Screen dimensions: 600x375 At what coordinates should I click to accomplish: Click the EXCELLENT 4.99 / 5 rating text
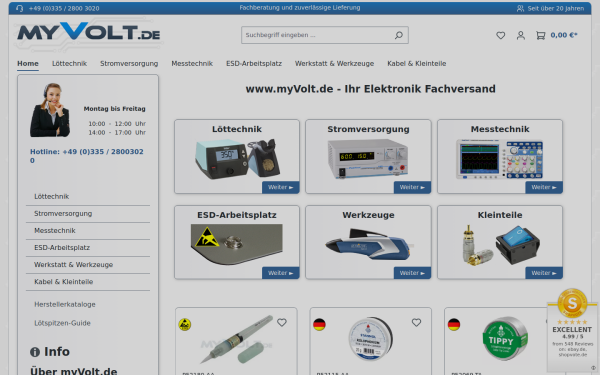572,333
